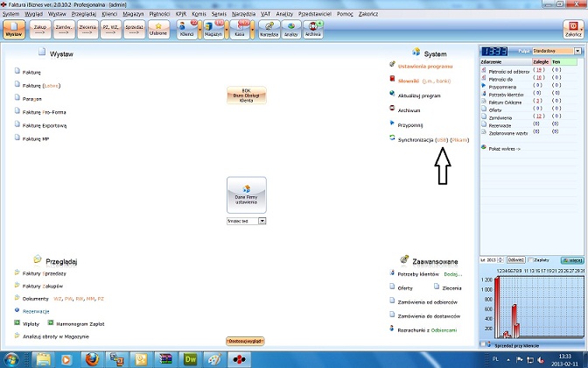Open the Zakup toolbar button
Viewport: 588px width, 368px height.
pyautogui.click(x=40, y=29)
